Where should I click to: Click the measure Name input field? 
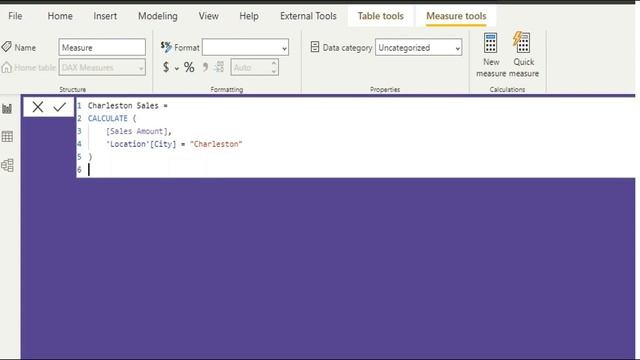(102, 47)
